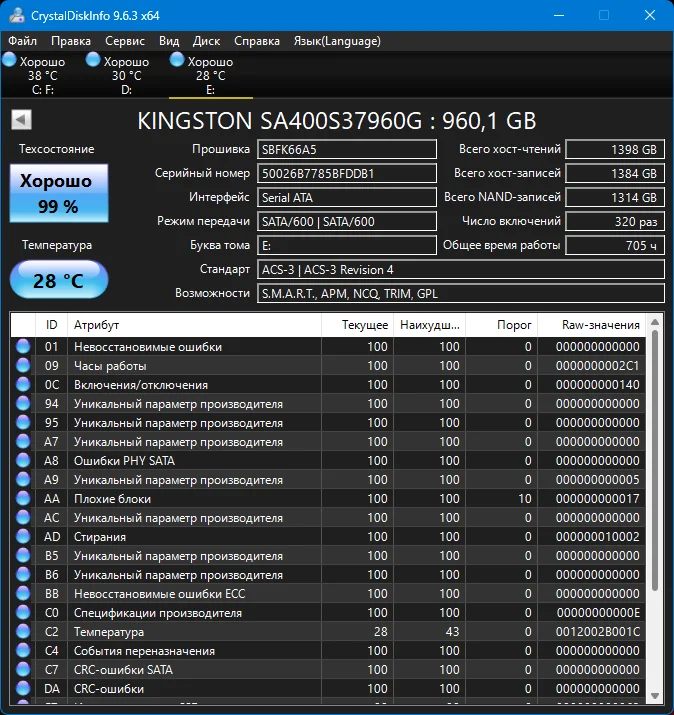
Task: Open the Вид menu
Action: [x=169, y=41]
